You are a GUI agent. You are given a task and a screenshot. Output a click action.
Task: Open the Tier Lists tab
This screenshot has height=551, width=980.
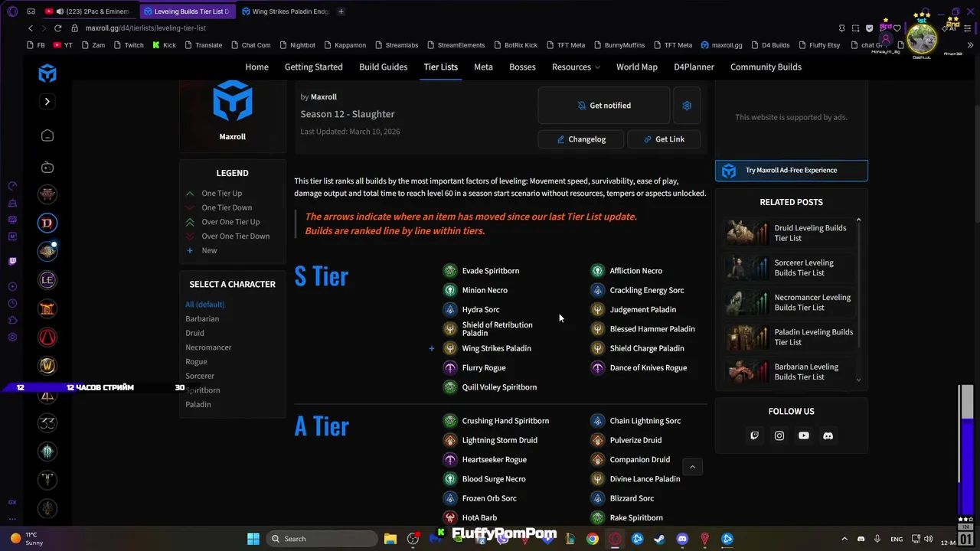tap(441, 67)
